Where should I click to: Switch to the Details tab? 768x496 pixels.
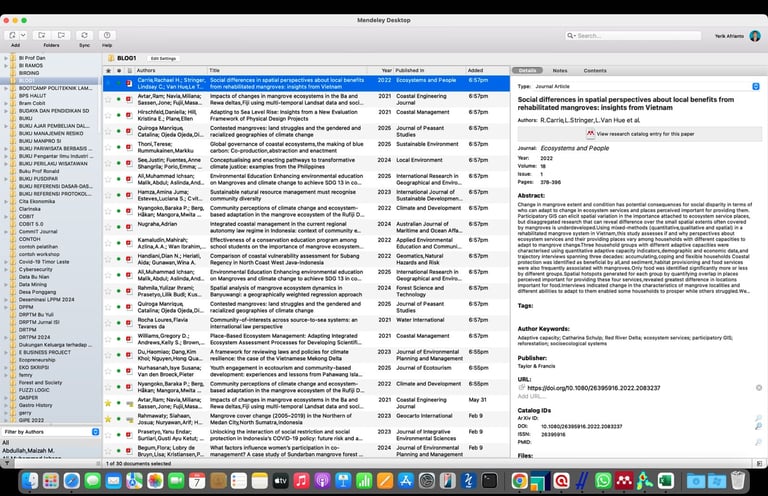point(528,71)
